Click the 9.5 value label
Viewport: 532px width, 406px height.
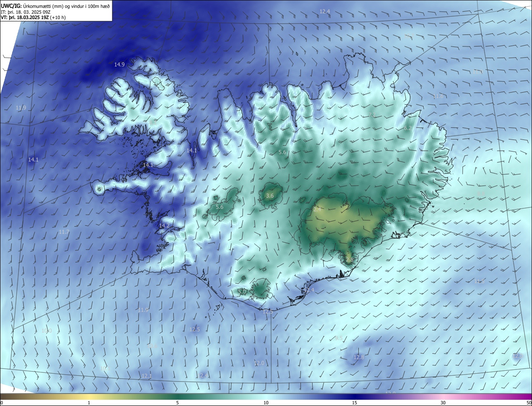pos(339,338)
